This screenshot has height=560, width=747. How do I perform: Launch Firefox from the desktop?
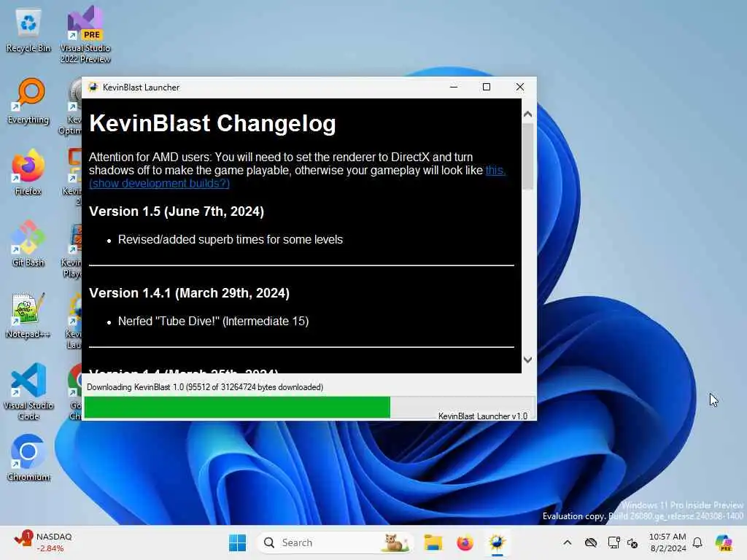(x=28, y=172)
